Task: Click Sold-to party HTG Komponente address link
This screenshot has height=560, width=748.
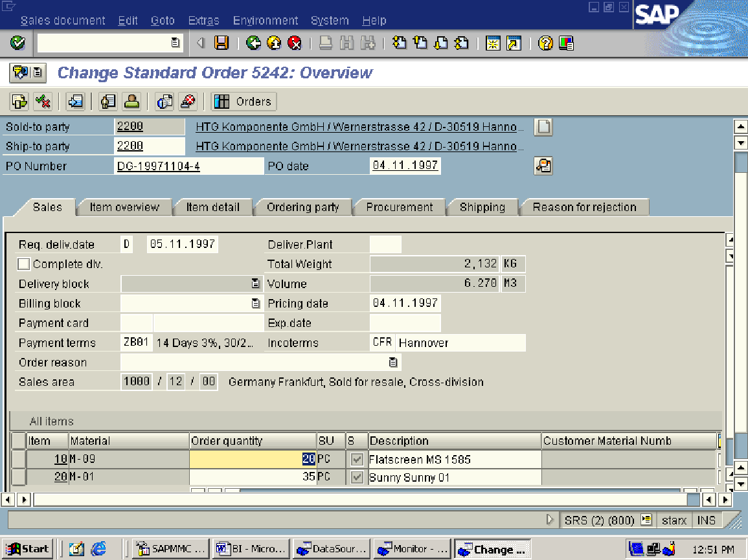Action: pyautogui.click(x=359, y=127)
